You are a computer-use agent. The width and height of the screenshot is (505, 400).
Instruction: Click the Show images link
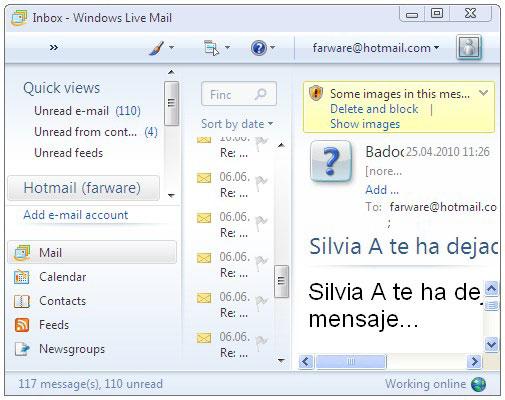click(365, 124)
